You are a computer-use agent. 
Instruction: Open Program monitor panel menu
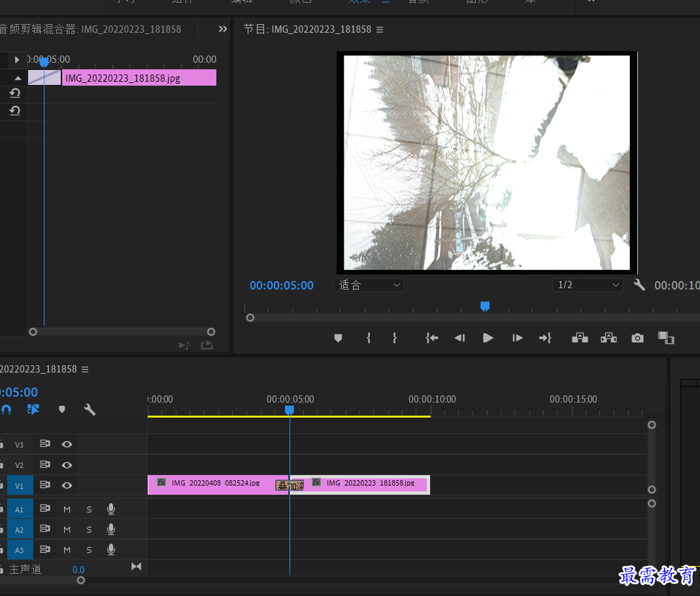[x=380, y=29]
